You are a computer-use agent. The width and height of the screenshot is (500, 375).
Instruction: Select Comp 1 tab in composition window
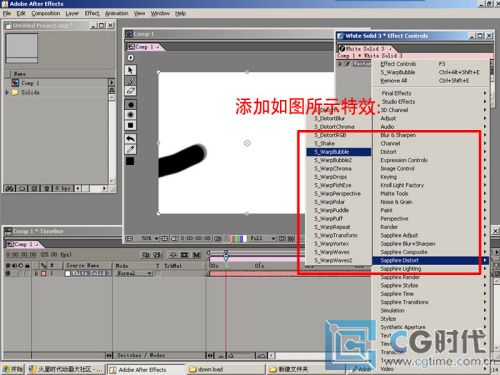(145, 47)
